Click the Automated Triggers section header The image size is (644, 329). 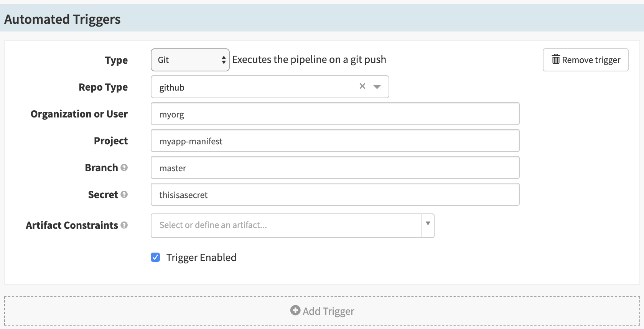(x=63, y=19)
